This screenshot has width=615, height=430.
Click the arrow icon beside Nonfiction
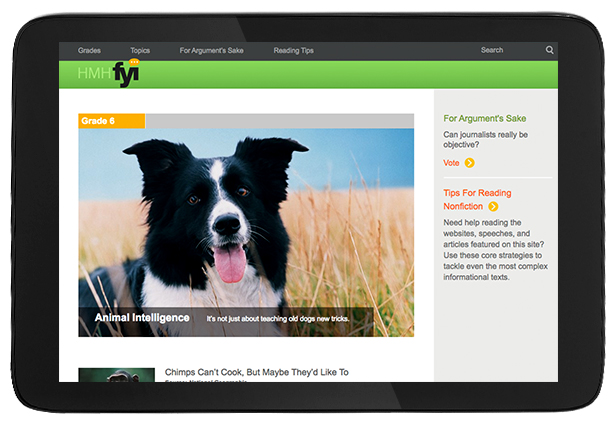(x=493, y=206)
